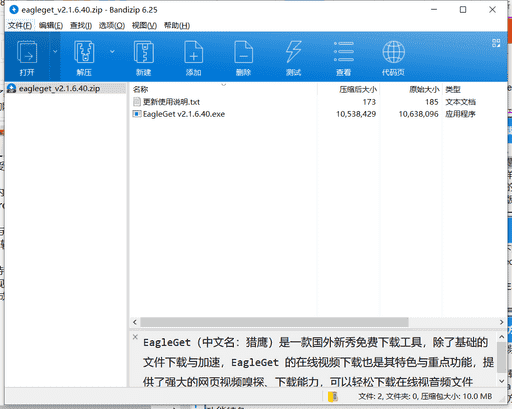The height and width of the screenshot is (409, 512).
Task: Click type cell 应用程序
Action: pos(460,114)
